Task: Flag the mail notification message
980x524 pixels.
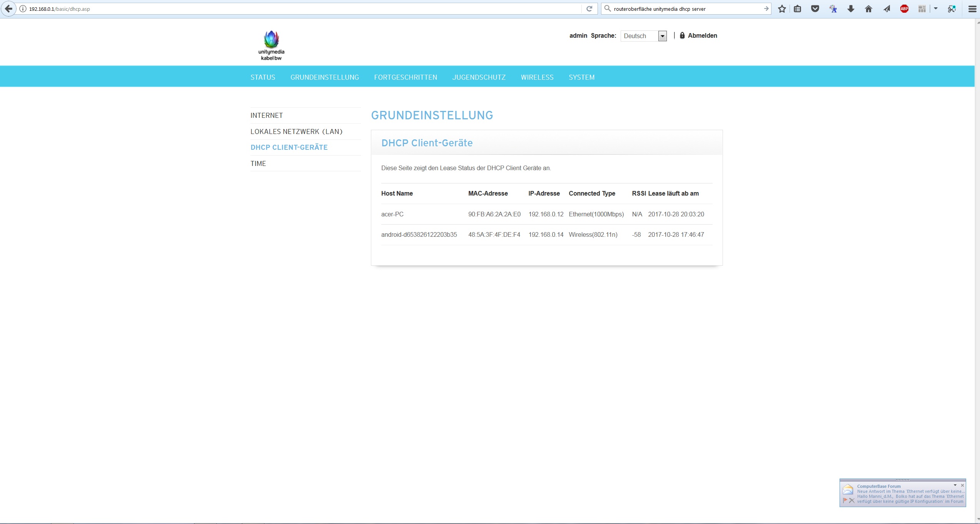Action: [x=845, y=501]
